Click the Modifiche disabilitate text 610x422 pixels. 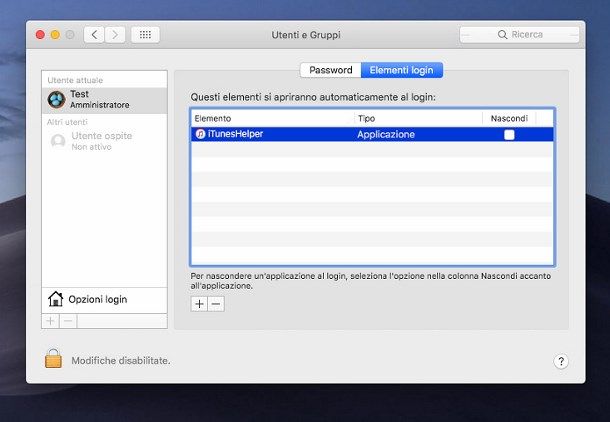tap(121, 361)
